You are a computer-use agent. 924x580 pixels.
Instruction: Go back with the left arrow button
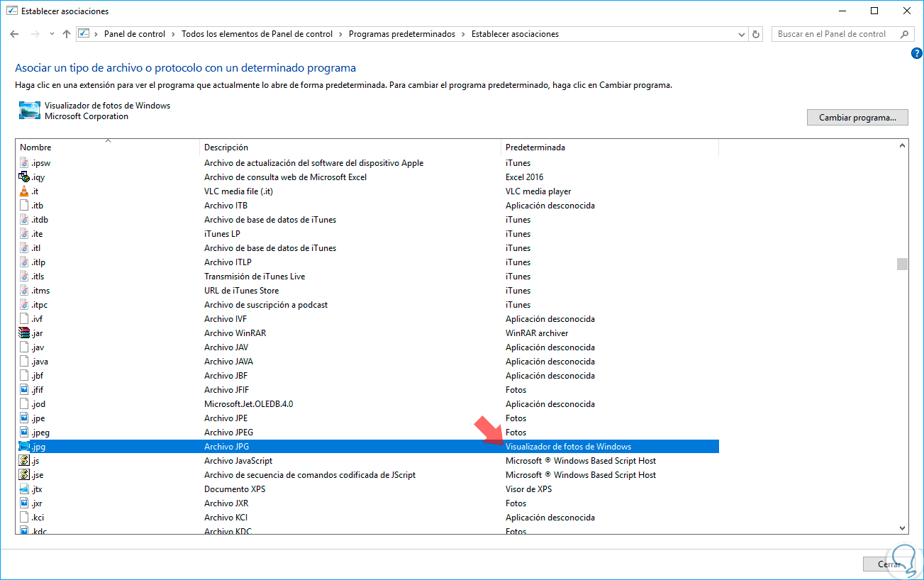click(14, 34)
